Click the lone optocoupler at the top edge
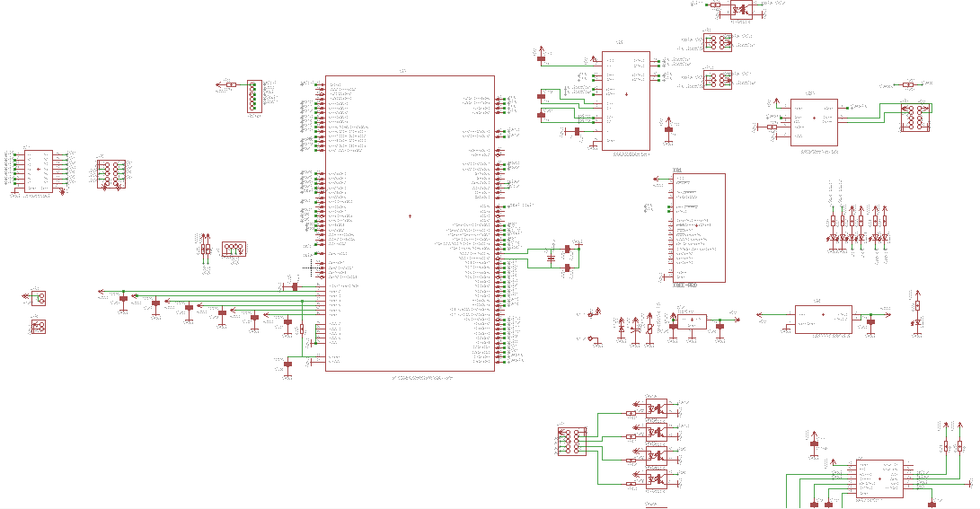This screenshot has width=980, height=509. coord(741,9)
